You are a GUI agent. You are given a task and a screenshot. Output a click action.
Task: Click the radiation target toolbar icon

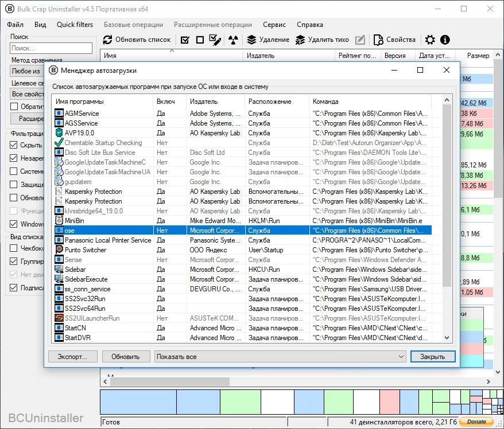(x=233, y=40)
